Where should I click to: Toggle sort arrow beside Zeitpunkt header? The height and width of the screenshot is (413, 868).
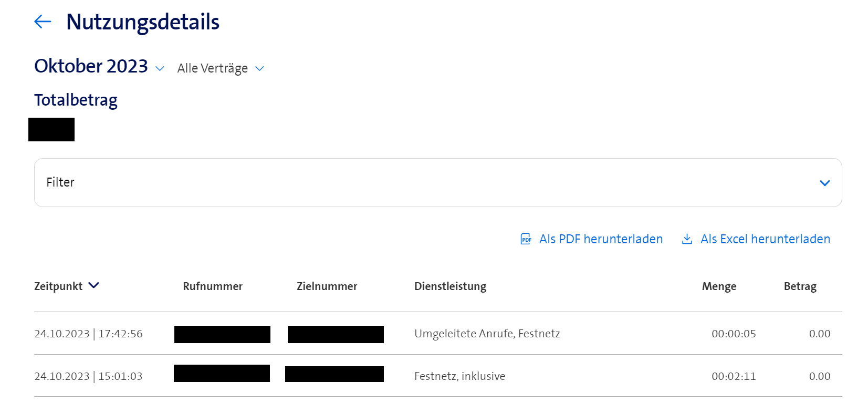pyautogui.click(x=94, y=285)
